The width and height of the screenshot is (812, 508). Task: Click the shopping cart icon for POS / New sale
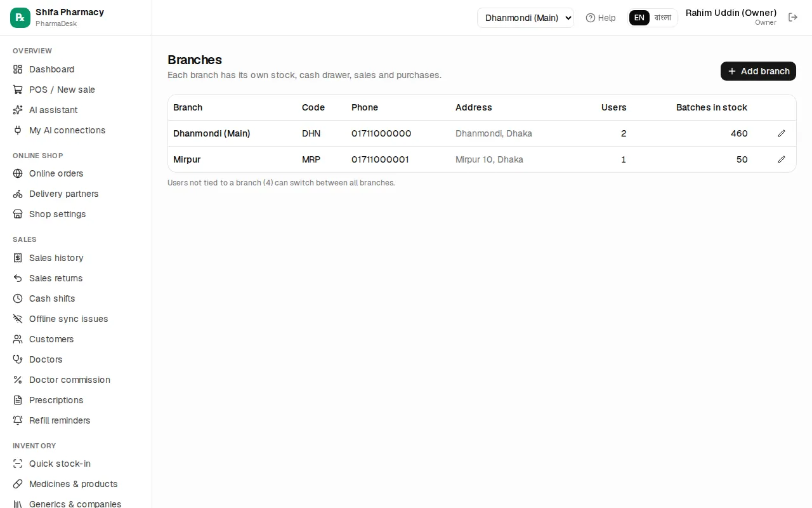[18, 90]
